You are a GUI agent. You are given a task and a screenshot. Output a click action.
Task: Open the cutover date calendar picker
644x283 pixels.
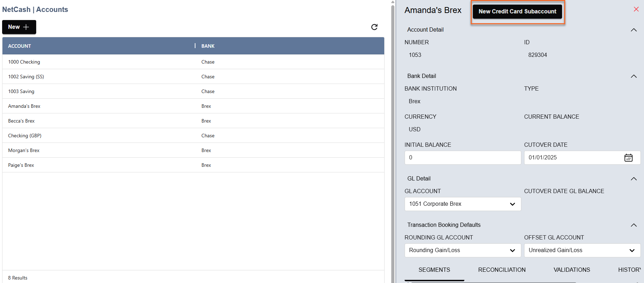pos(628,158)
